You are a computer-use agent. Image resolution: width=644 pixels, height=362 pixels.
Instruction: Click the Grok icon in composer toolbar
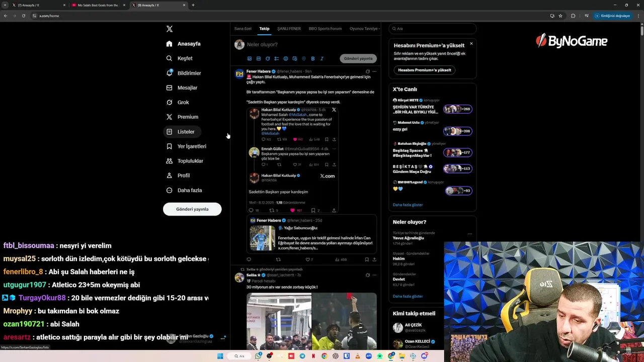[x=268, y=59]
